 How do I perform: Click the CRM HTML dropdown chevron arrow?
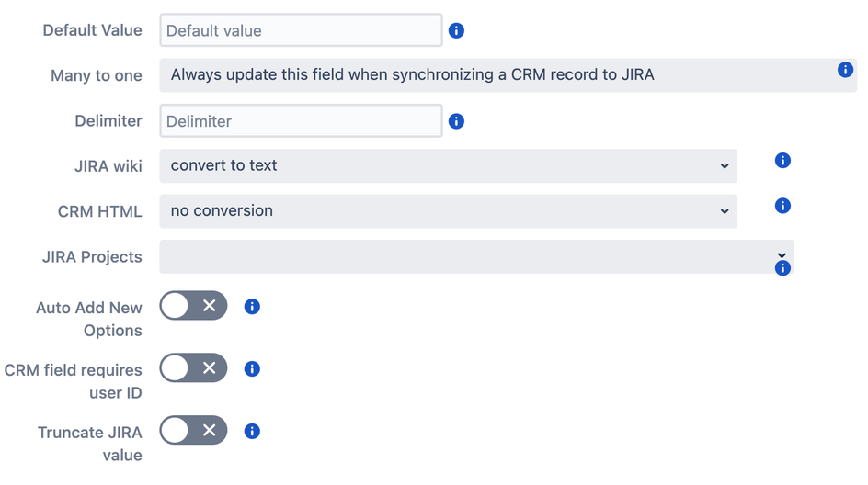point(725,211)
